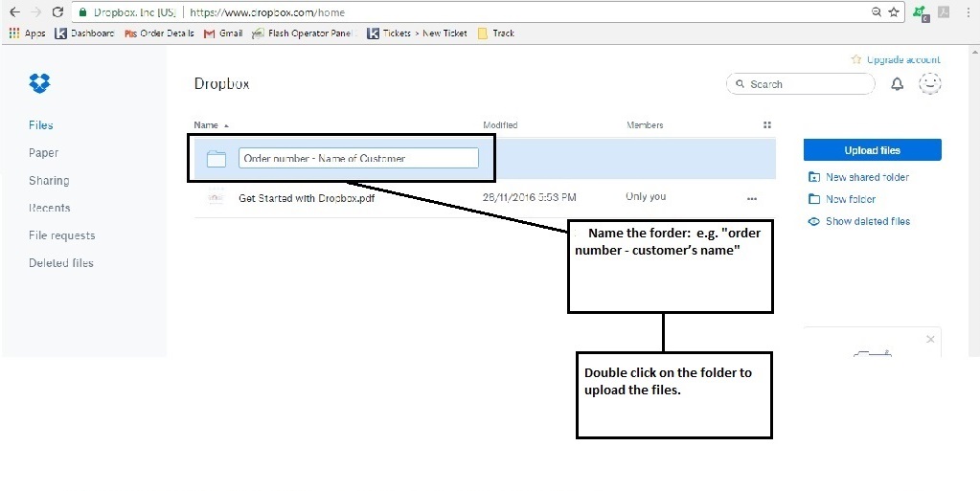This screenshot has width=980, height=491.
Task: Select Deleted files in the sidebar
Action: pyautogui.click(x=60, y=263)
